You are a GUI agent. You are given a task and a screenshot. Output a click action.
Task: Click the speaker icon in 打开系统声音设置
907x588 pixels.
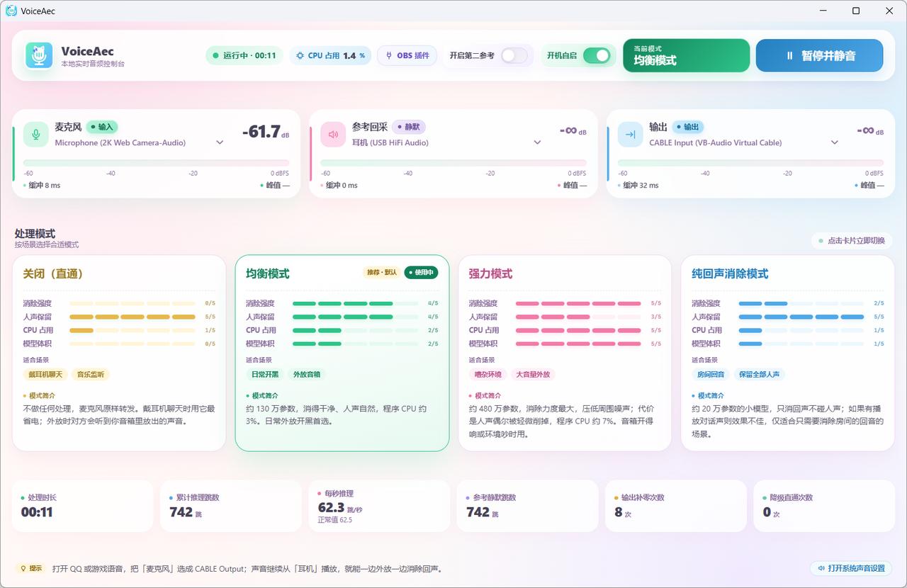point(821,568)
